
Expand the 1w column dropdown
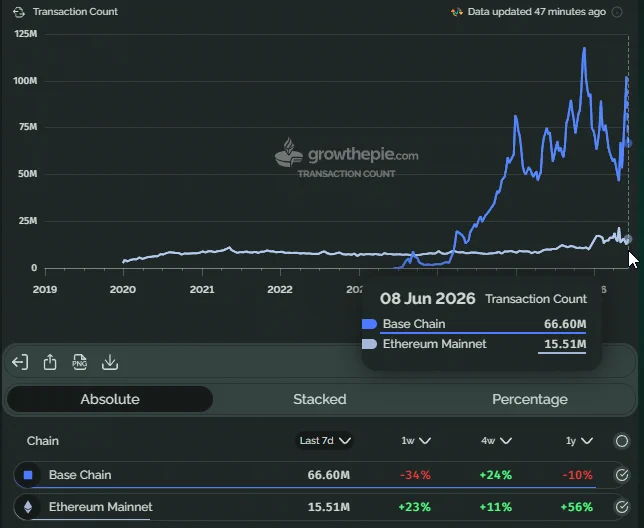[416, 441]
